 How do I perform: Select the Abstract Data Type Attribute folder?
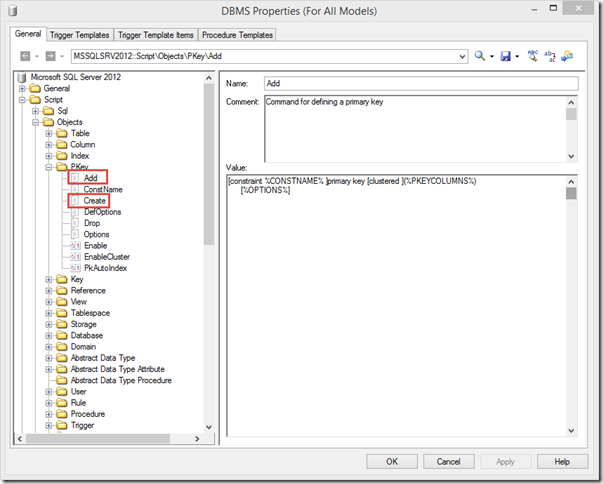pos(118,369)
